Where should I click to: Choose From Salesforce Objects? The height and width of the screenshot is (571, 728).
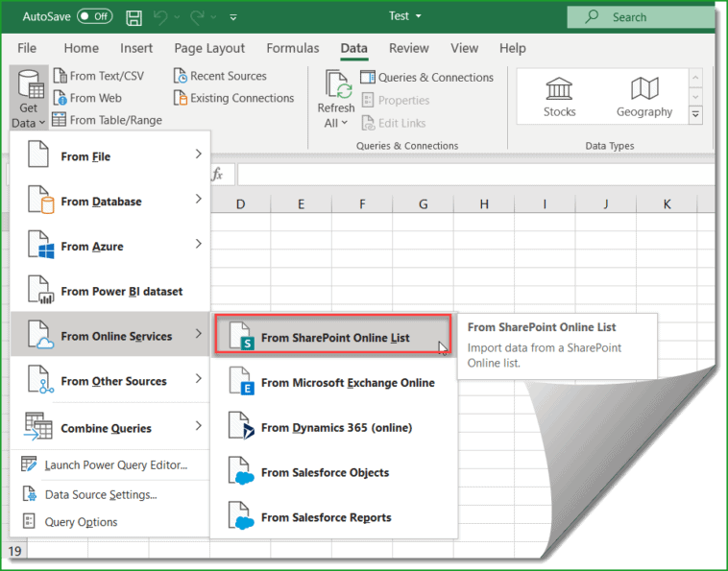tap(334, 472)
